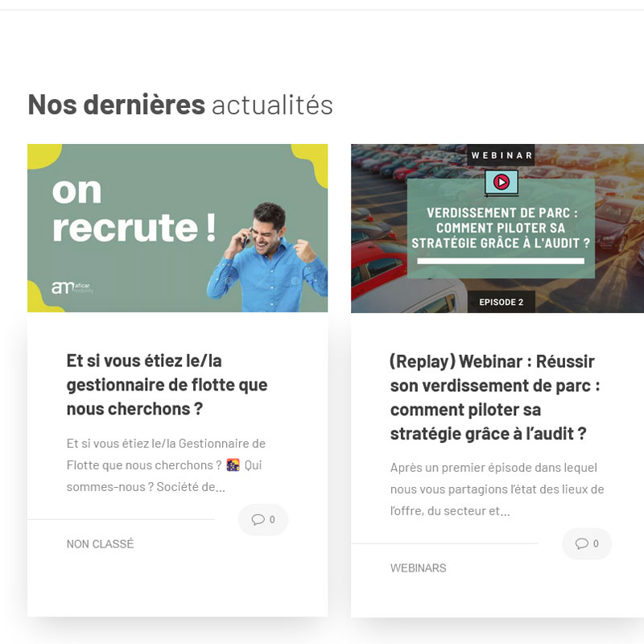Click the comment bubble icon on webinar post
The width and height of the screenshot is (644, 644).
[581, 544]
